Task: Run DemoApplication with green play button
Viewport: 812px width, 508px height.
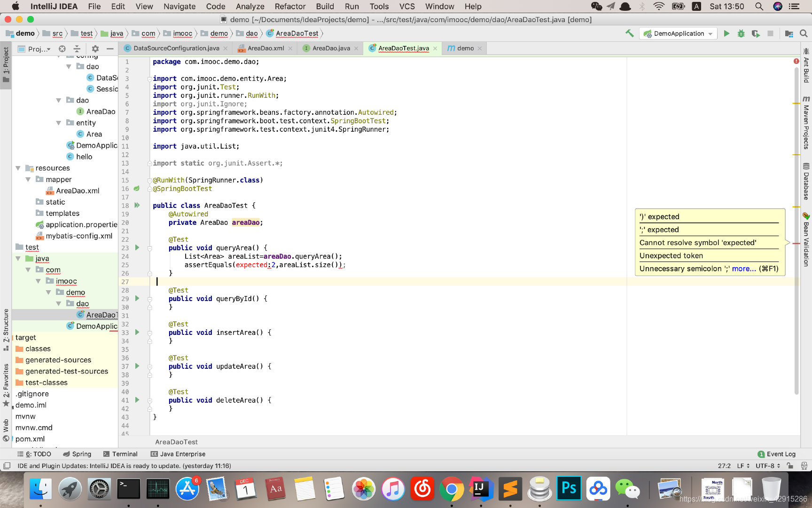Action: 726,33
